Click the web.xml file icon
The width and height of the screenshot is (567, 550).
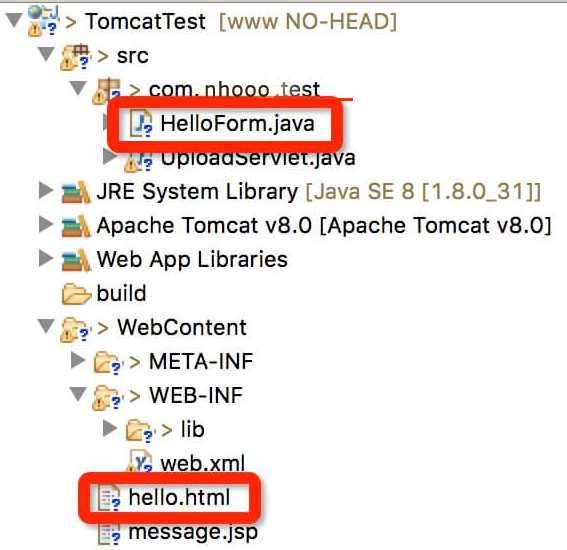point(139,461)
